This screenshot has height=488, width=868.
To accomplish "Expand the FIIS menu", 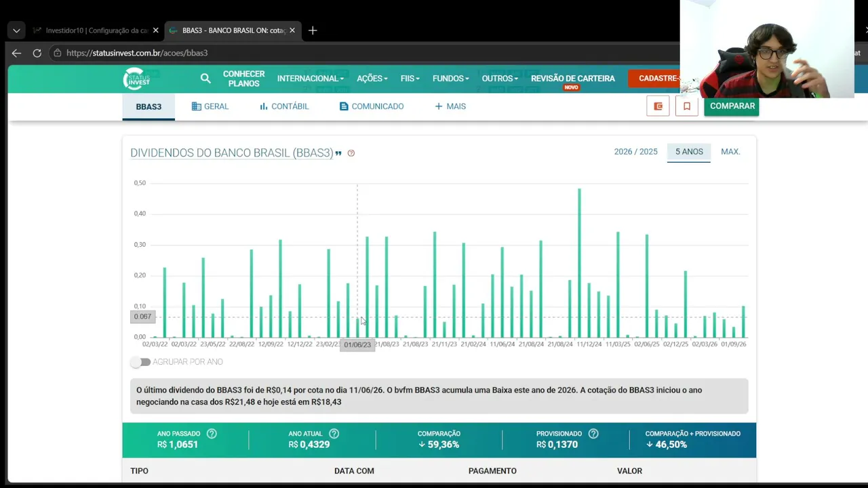I will tap(410, 79).
